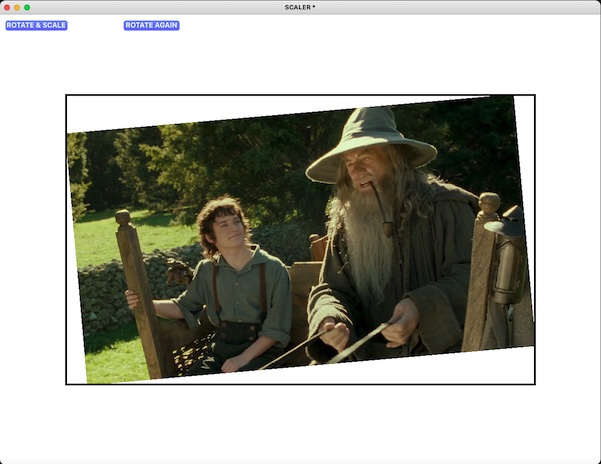The height and width of the screenshot is (464, 601).
Task: Click the wizard's hands holding the reins
Action: 335,333
